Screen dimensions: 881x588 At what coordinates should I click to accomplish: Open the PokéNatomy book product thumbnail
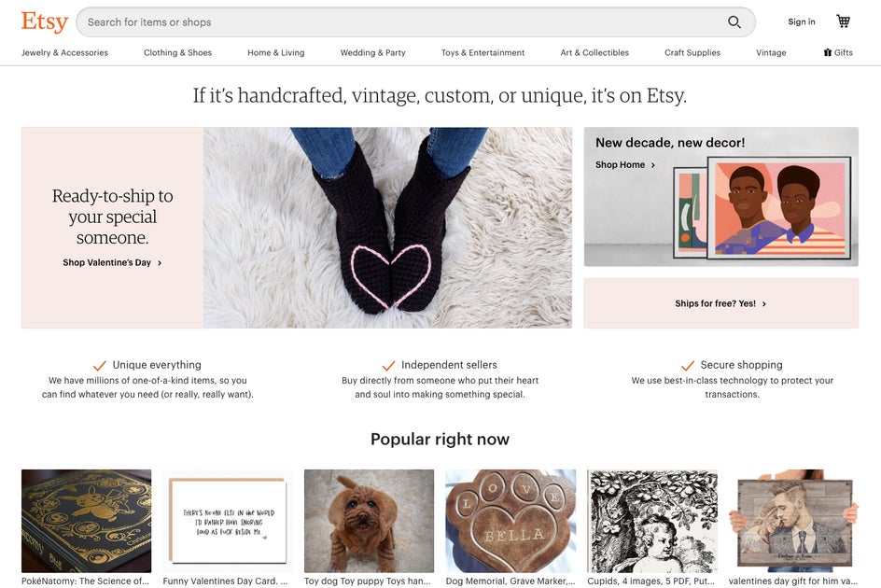click(x=86, y=521)
